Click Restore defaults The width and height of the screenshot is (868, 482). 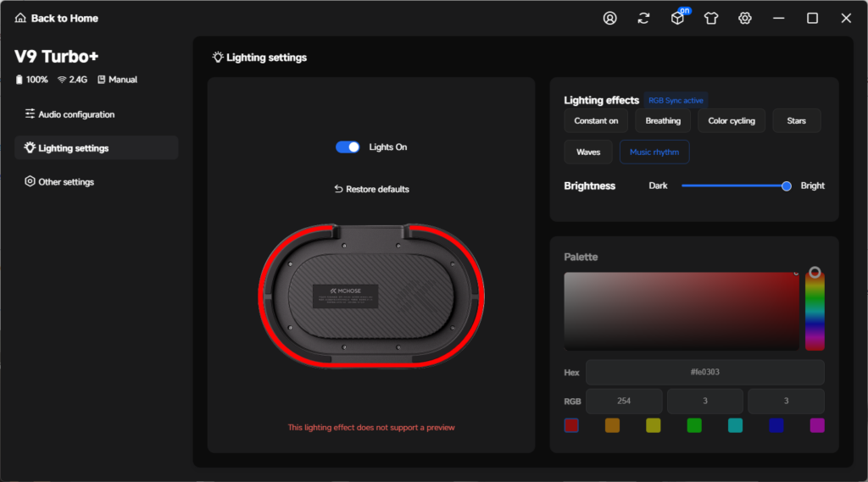click(x=371, y=189)
